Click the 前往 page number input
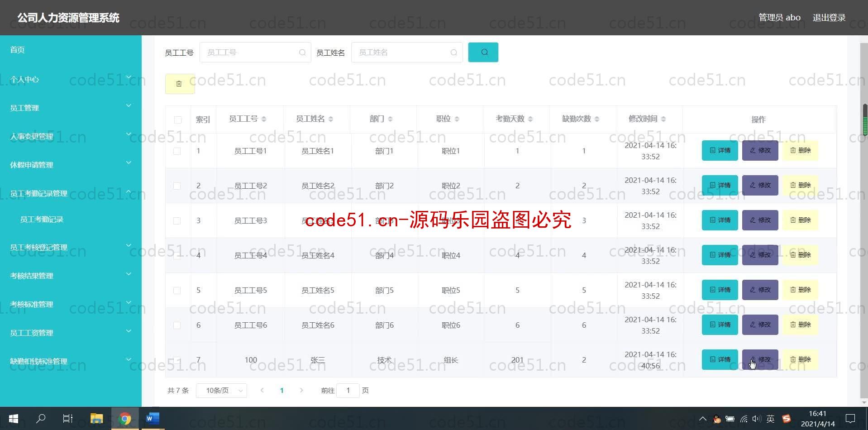The width and height of the screenshot is (868, 430). [x=348, y=390]
